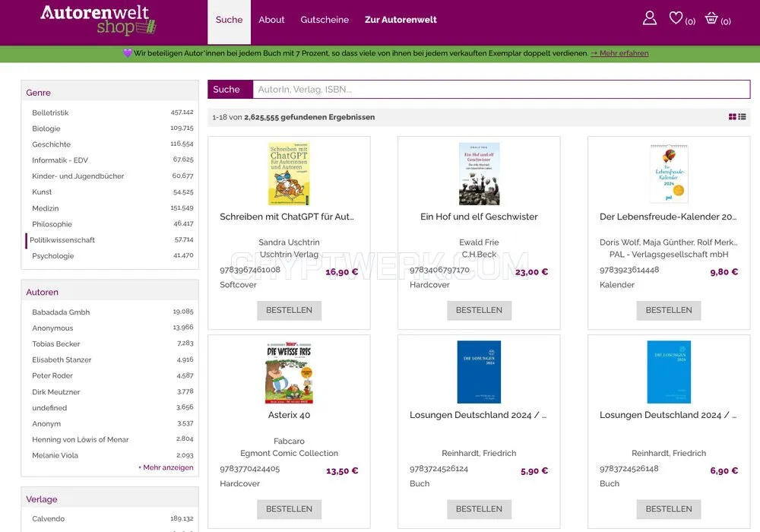Click author name Ewald Frie

coord(479,242)
